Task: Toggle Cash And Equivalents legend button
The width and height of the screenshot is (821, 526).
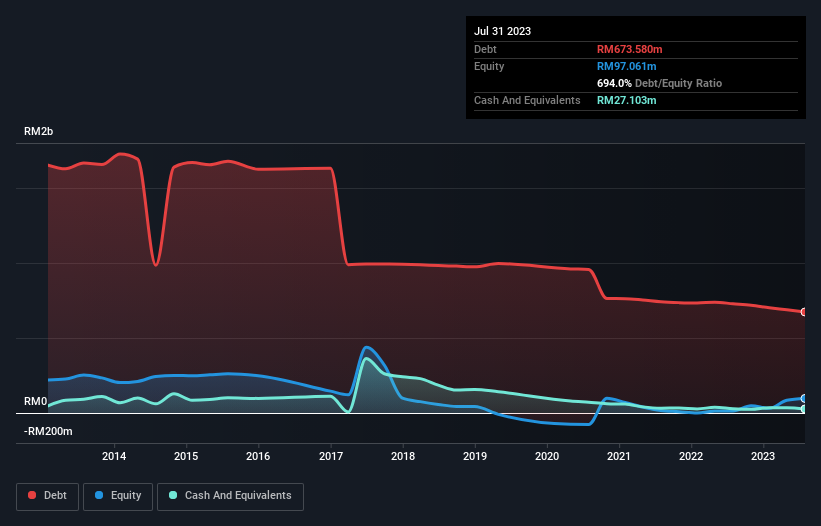Action: coord(230,496)
